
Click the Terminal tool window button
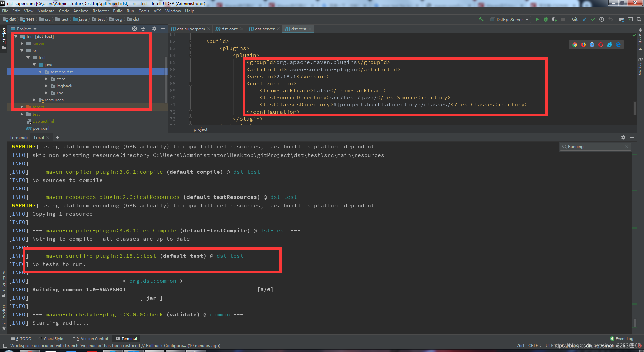point(126,339)
